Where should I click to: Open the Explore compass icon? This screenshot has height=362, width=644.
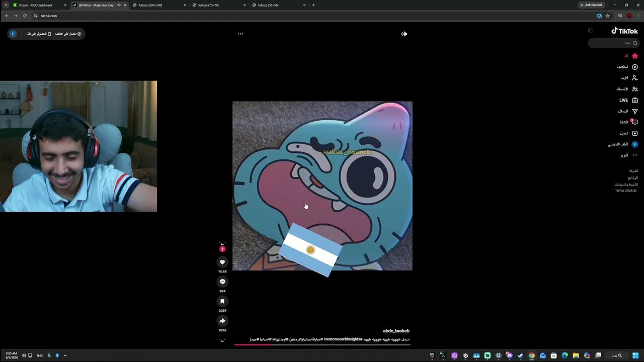coord(634,67)
